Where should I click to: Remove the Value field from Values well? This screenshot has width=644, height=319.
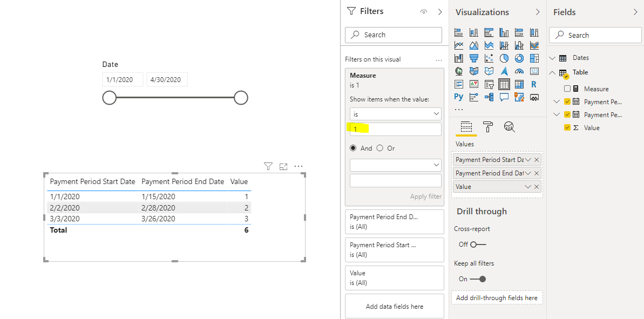pyautogui.click(x=537, y=187)
